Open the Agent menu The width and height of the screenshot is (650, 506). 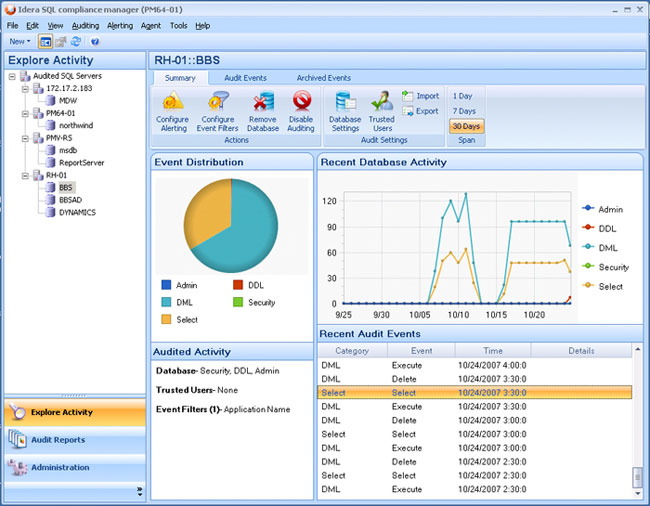[x=151, y=26]
